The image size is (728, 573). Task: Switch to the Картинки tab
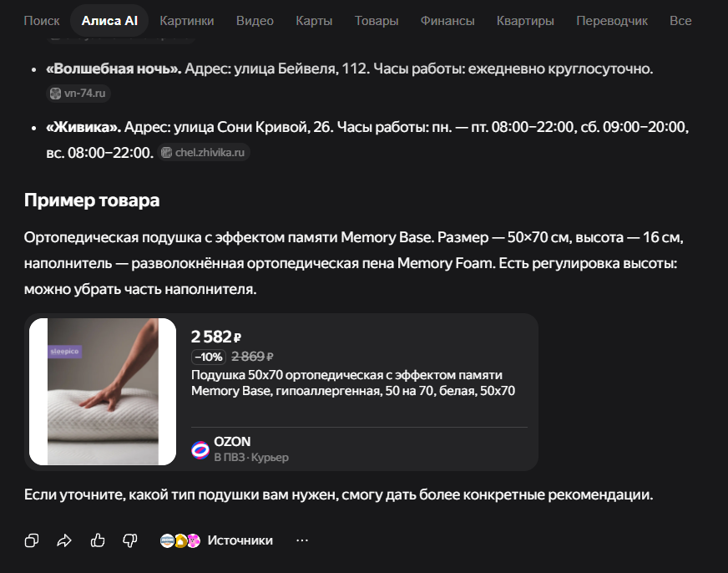tap(187, 21)
